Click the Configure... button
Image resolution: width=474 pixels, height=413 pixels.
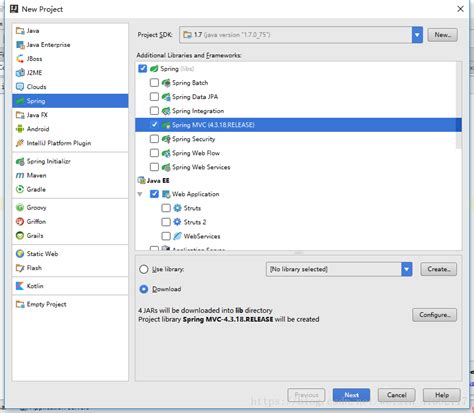(435, 315)
